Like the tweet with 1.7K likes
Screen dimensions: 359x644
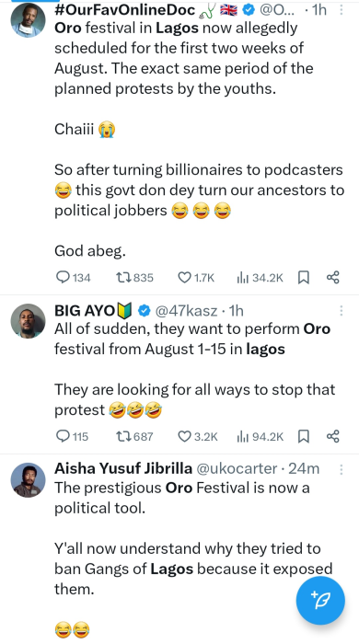[196, 278]
